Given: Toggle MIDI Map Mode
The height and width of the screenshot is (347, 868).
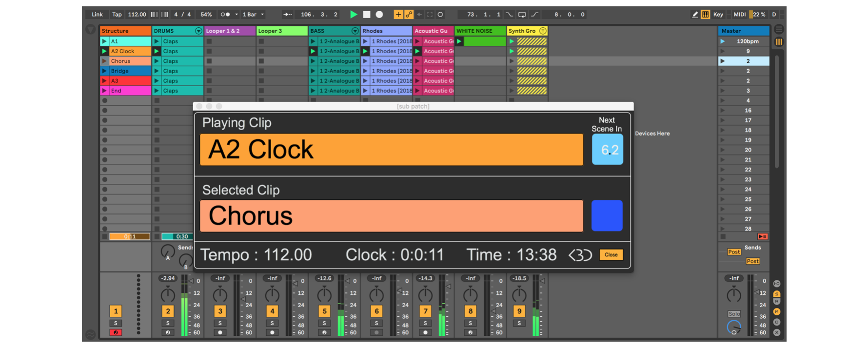Looking at the screenshot, I should (x=740, y=15).
